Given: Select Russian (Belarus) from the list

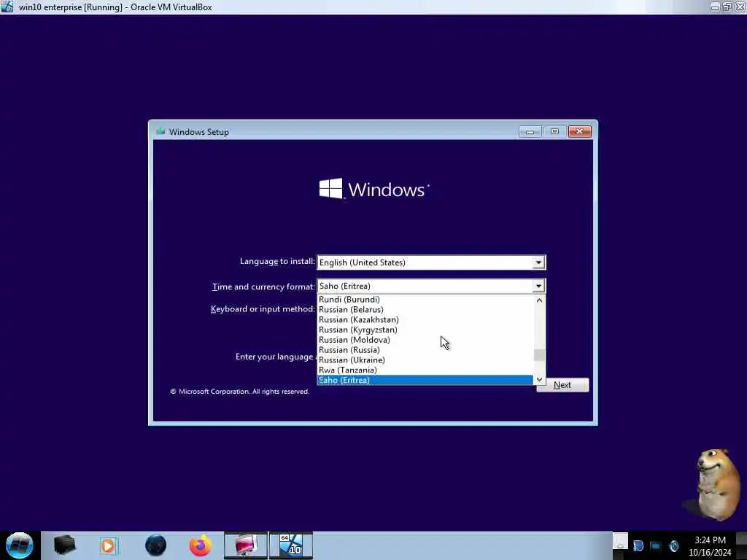Looking at the screenshot, I should (x=425, y=309).
